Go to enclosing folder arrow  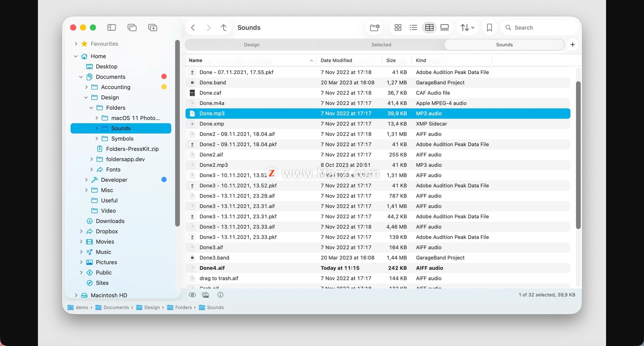(x=224, y=27)
